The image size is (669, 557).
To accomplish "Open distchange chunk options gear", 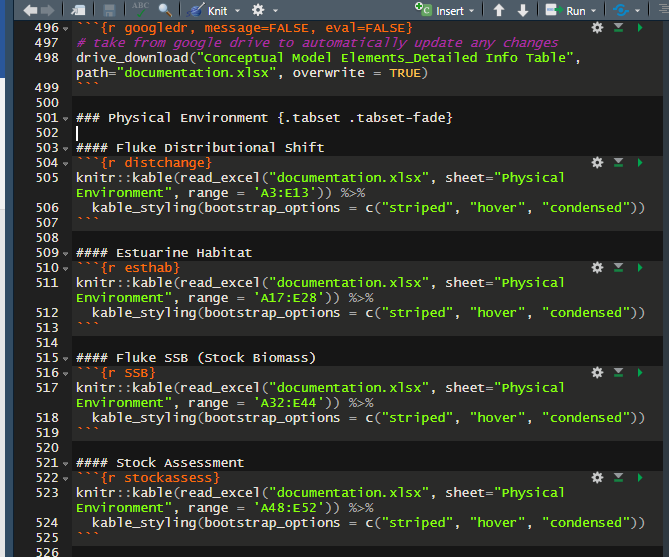I will 597,163.
